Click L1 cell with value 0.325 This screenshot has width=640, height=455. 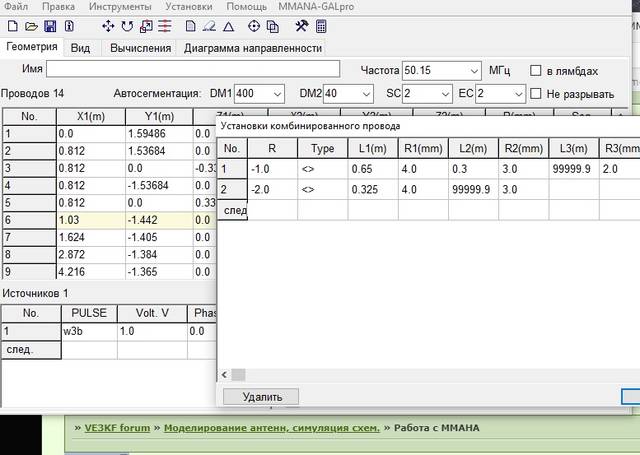point(373,189)
